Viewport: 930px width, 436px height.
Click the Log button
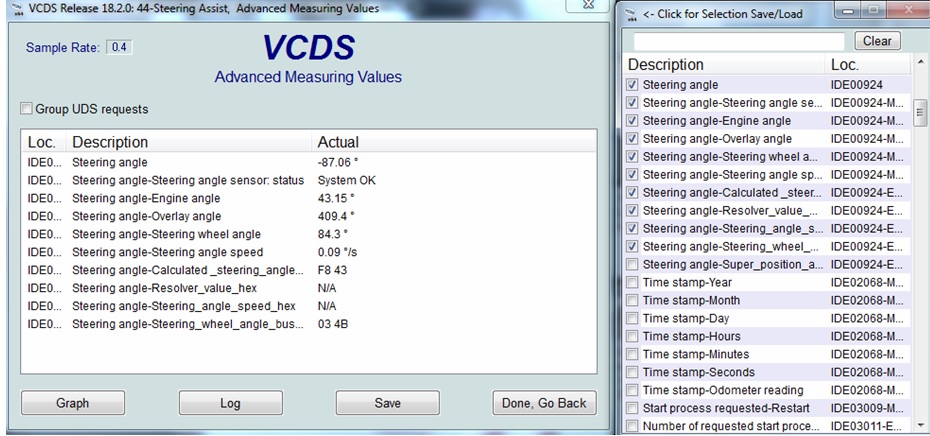coord(230,403)
